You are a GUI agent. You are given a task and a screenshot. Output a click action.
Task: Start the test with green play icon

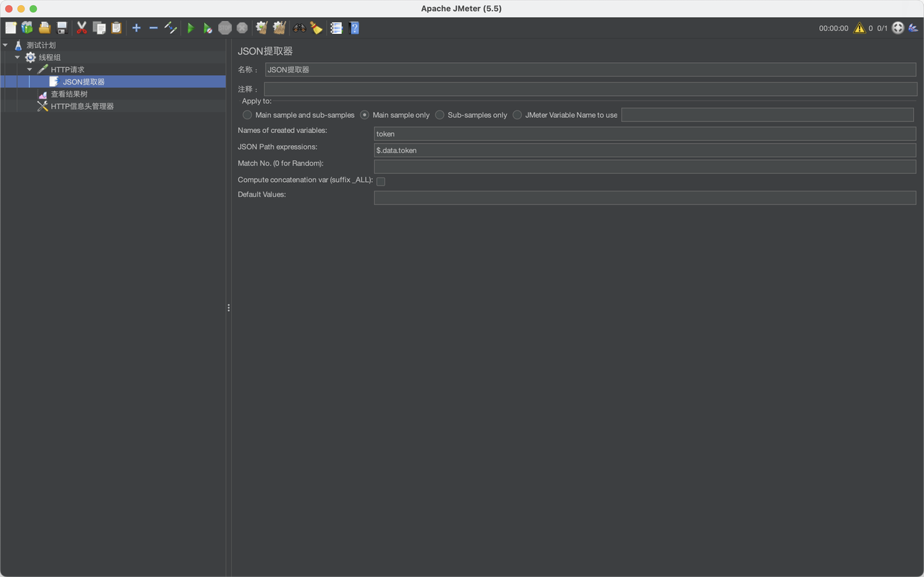pyautogui.click(x=191, y=28)
